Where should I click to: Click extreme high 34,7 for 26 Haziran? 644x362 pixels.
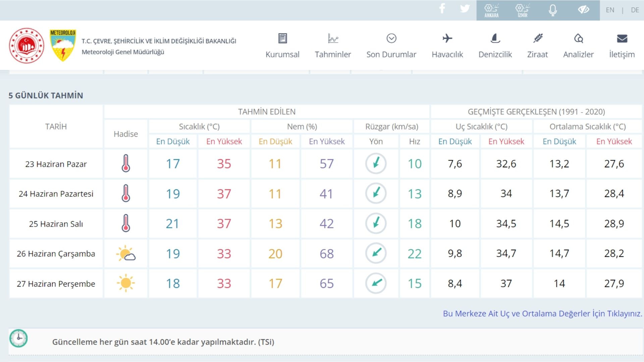506,253
